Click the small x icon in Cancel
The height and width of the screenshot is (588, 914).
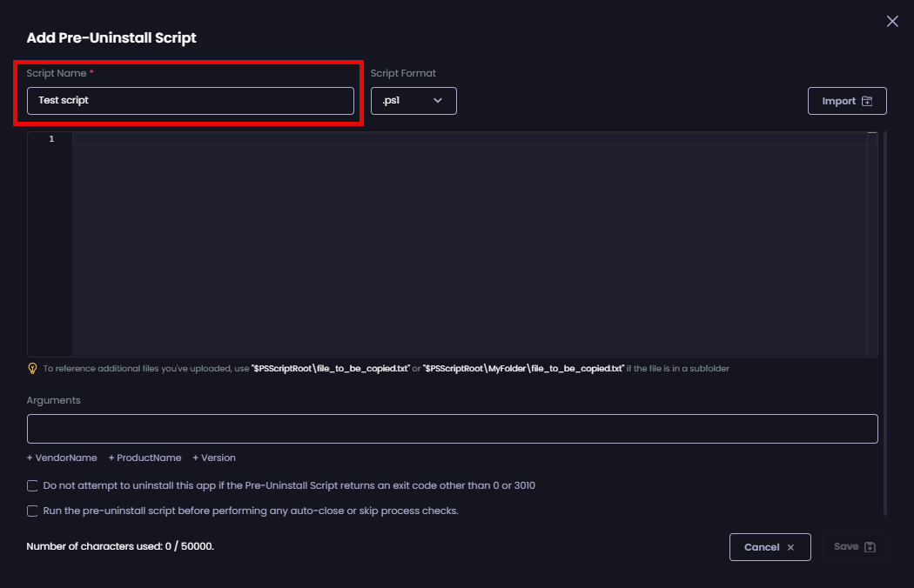tap(790, 548)
